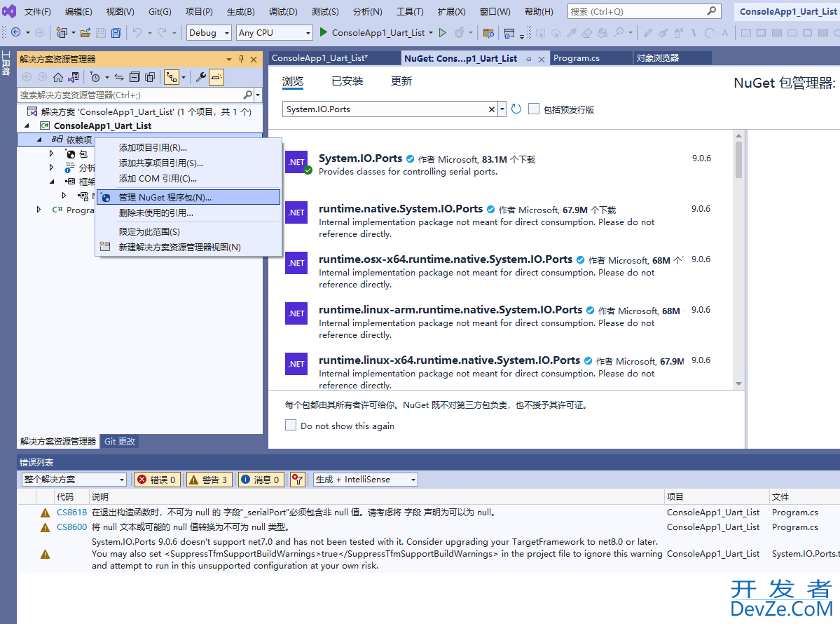The height and width of the screenshot is (624, 840).
Task: Switch to Git Changes panel tab
Action: (x=120, y=441)
